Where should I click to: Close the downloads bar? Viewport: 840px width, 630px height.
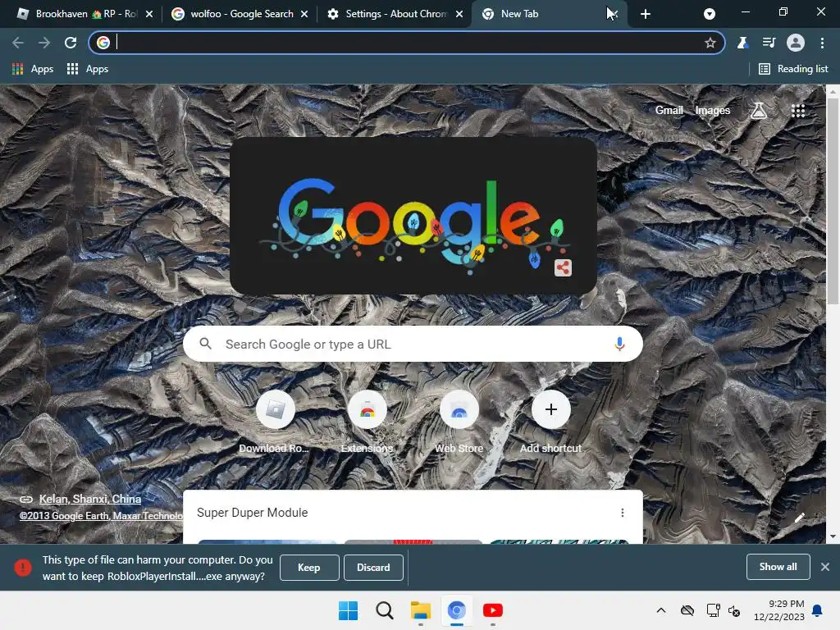(x=825, y=567)
